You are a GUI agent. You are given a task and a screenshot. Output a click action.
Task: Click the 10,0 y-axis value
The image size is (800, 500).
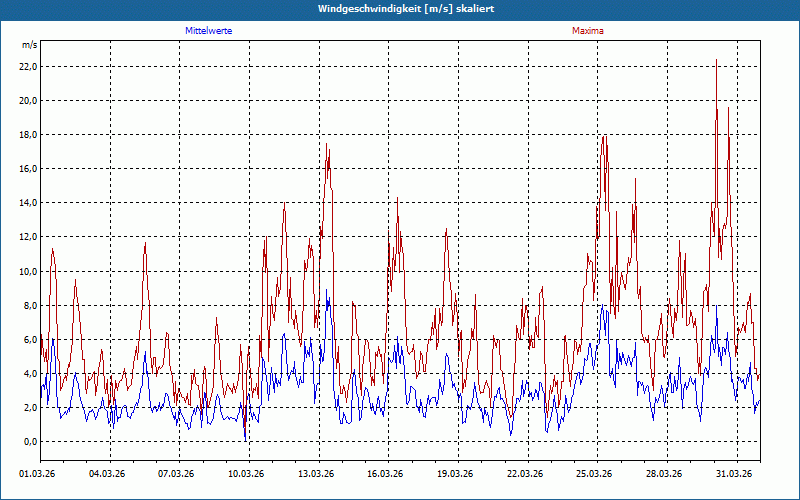pyautogui.click(x=28, y=271)
